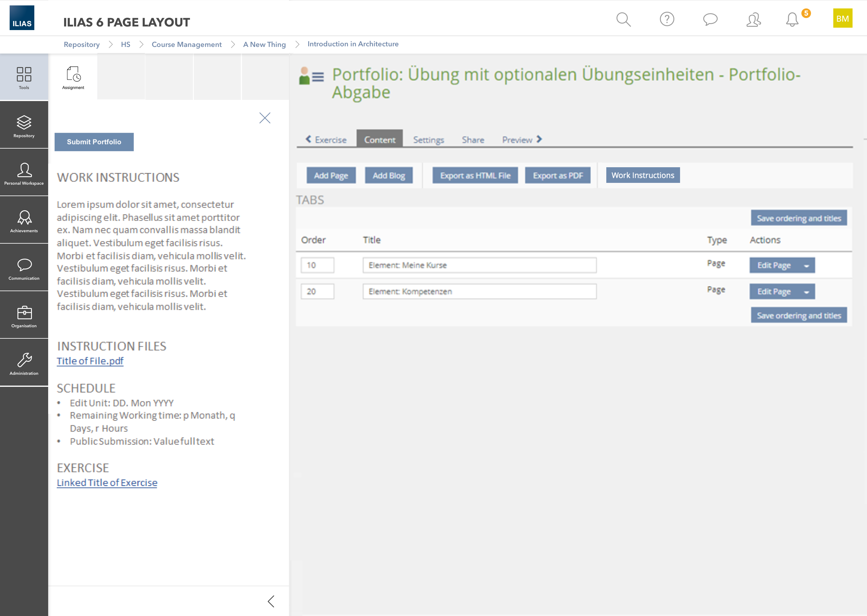The height and width of the screenshot is (616, 867).
Task: Close the work instructions slate panel
Action: click(265, 118)
